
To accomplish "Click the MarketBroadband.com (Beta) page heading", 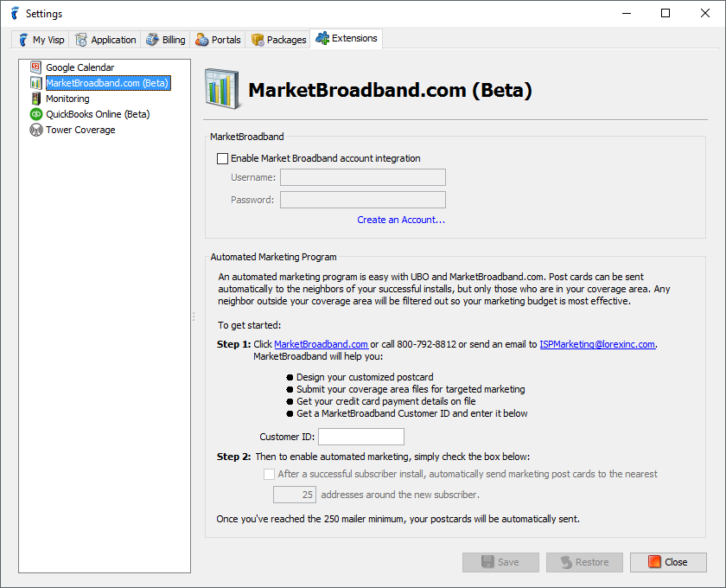I will (x=390, y=90).
